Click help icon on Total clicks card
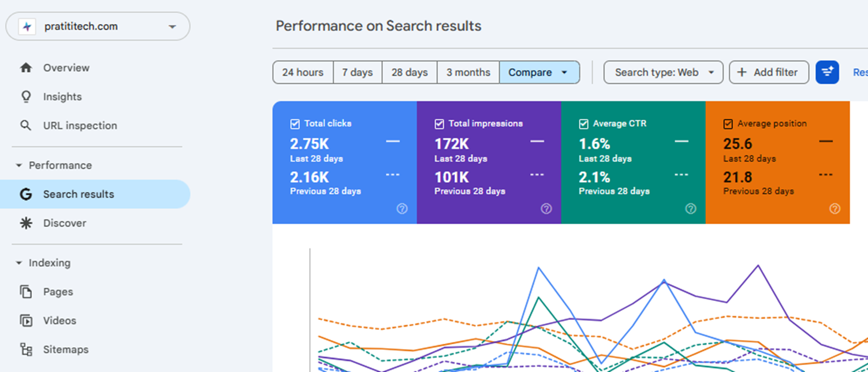 [402, 209]
